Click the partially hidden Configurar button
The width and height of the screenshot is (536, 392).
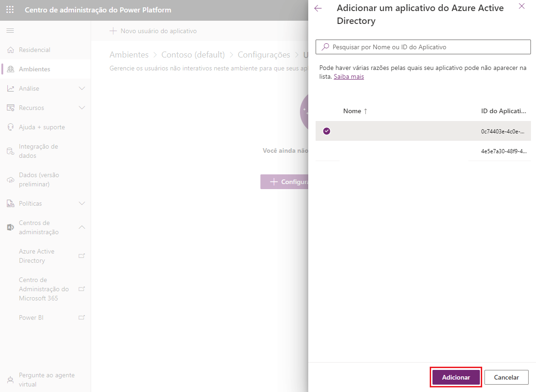point(284,182)
